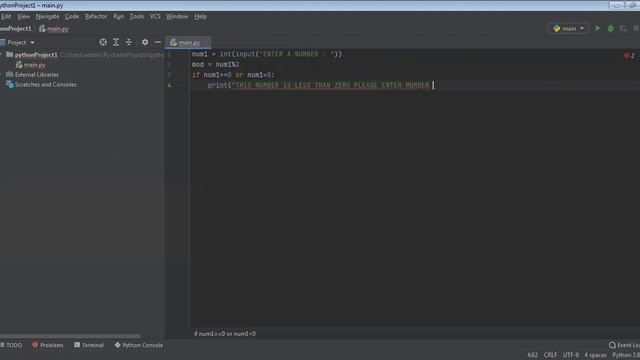Open the Python Console tool window
Screen dimensions: 640x360
pyautogui.click(x=139, y=345)
